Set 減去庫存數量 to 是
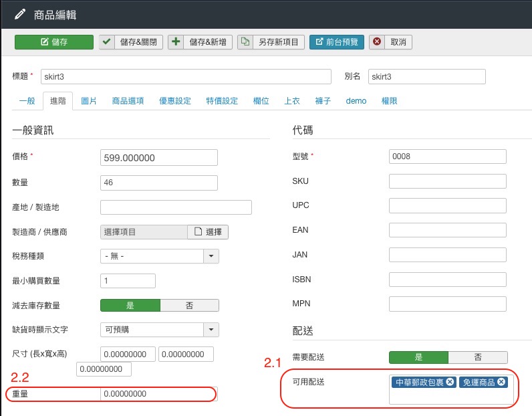Viewport: 532px width, 416px height. [x=130, y=305]
